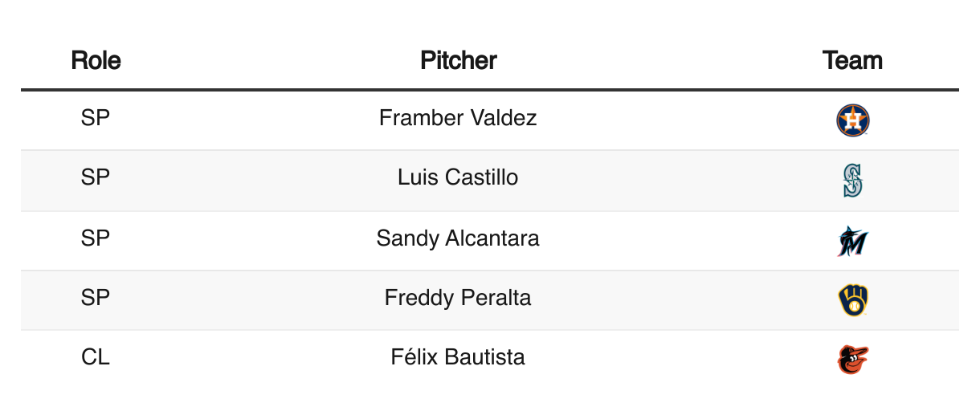
Task: Click empty space between Pitcher and Team headers
Action: coord(659,60)
